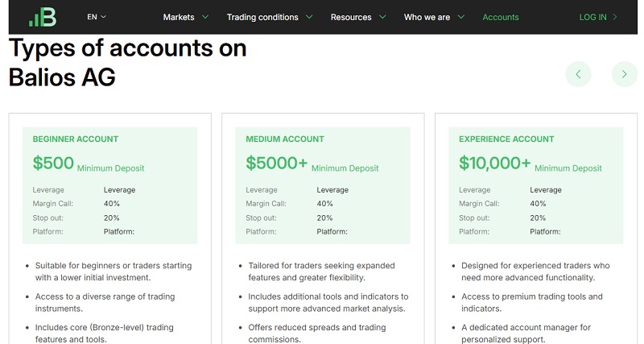
Task: Expand the Resources menu chevron
Action: 382,17
